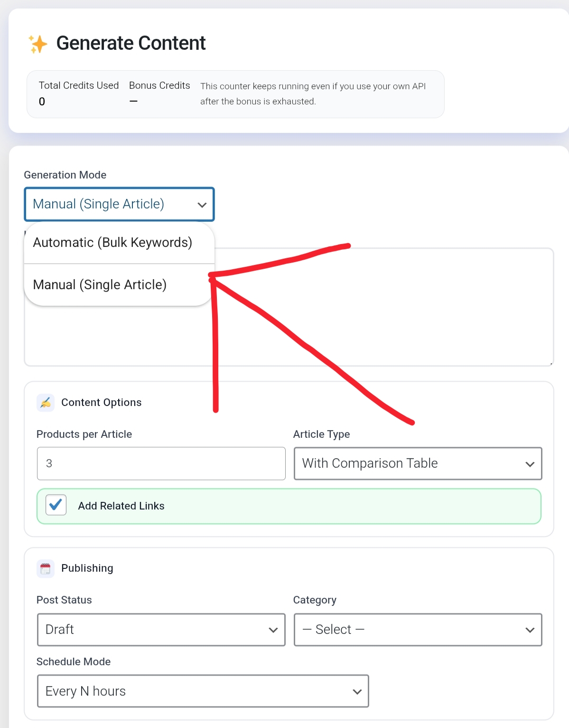
Task: Choose Manual (Single Article) from the open menu
Action: click(x=100, y=284)
